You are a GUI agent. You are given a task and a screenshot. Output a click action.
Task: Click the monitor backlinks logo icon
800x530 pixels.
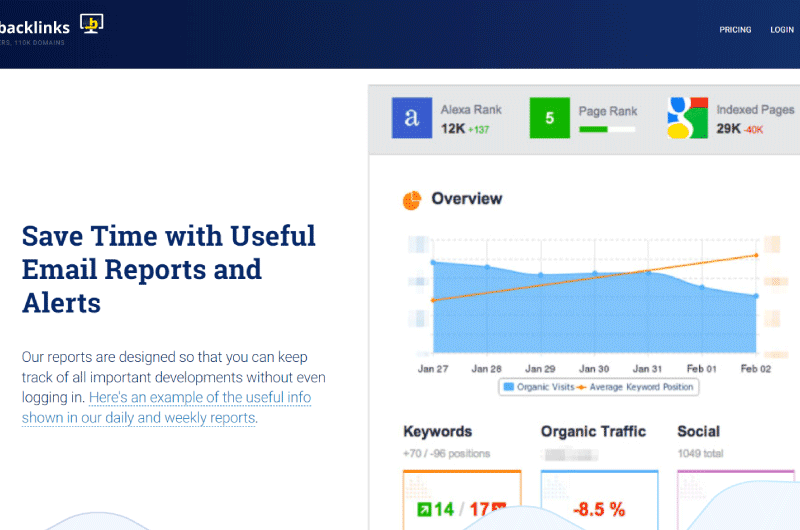tap(91, 23)
